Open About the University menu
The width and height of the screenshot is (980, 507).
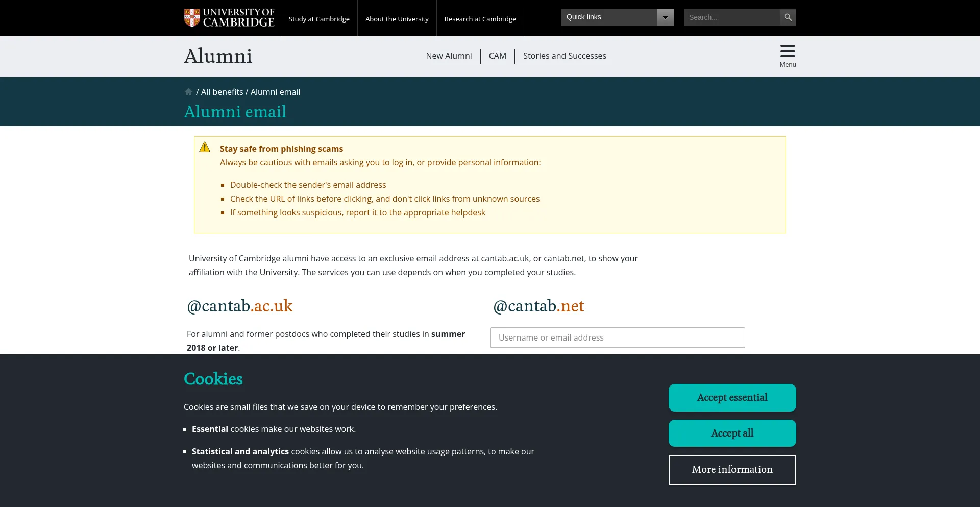[x=397, y=19]
